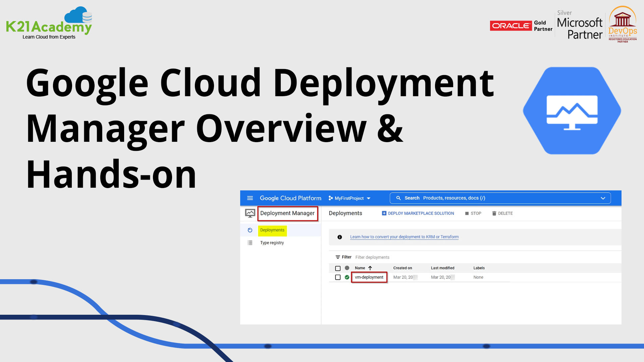Click Deploy Marketplace Solution button

[418, 213]
